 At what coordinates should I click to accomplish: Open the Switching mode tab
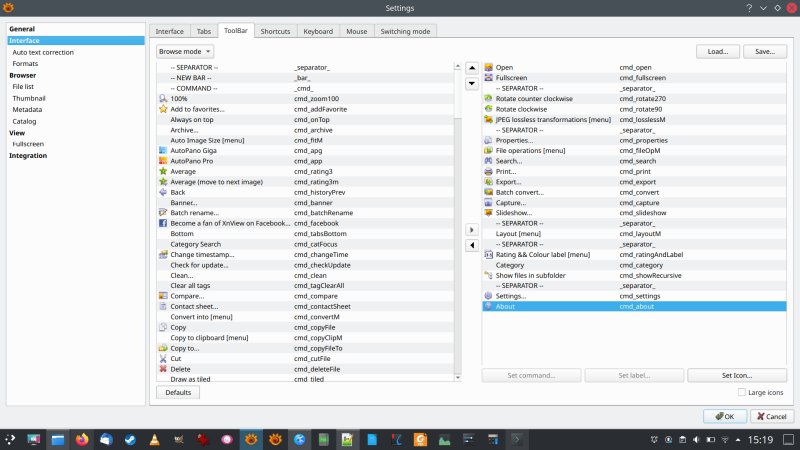[x=407, y=32]
